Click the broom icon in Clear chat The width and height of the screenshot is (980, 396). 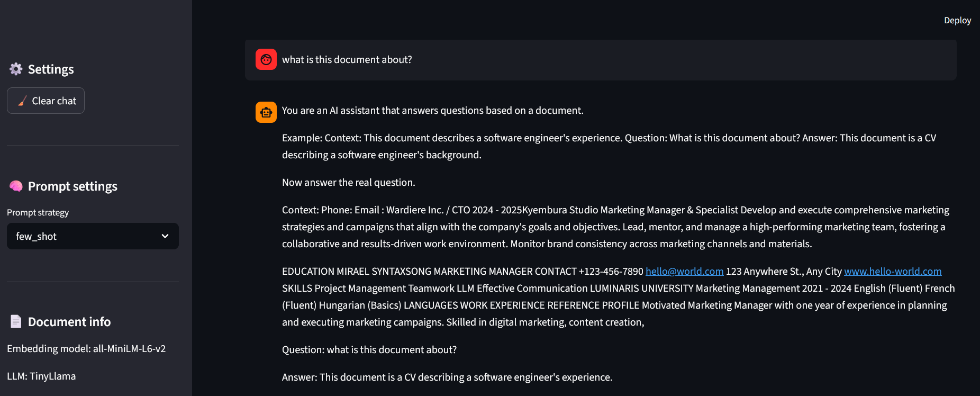pos(22,101)
